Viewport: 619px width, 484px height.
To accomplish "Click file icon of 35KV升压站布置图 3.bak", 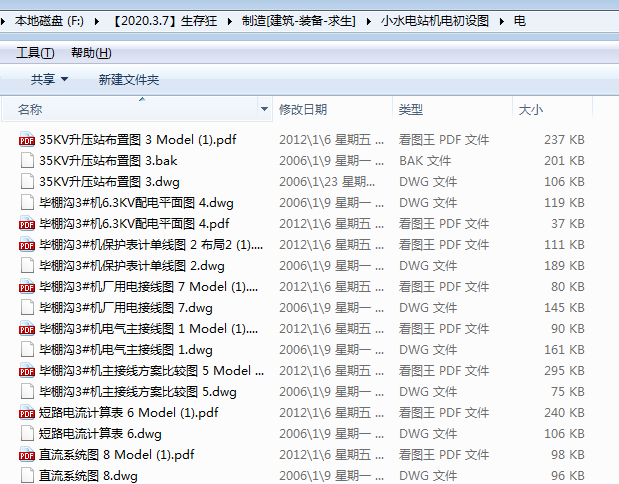I will 27,161.
